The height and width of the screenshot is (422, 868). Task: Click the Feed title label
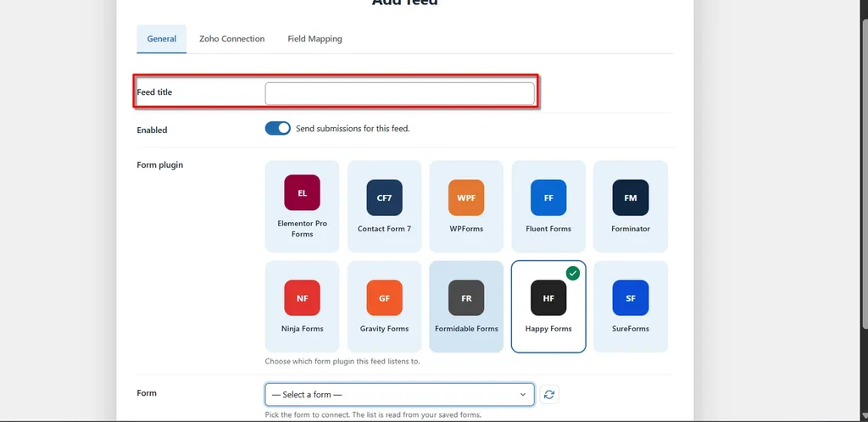tap(154, 92)
